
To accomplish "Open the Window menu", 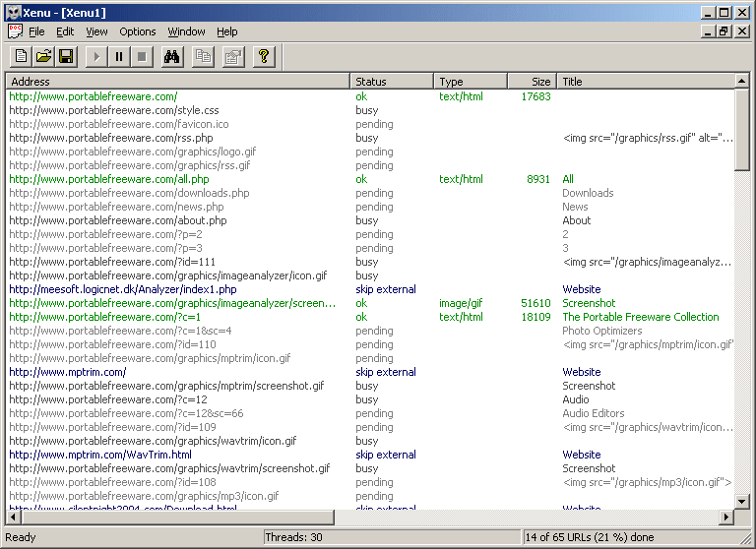I will [186, 31].
